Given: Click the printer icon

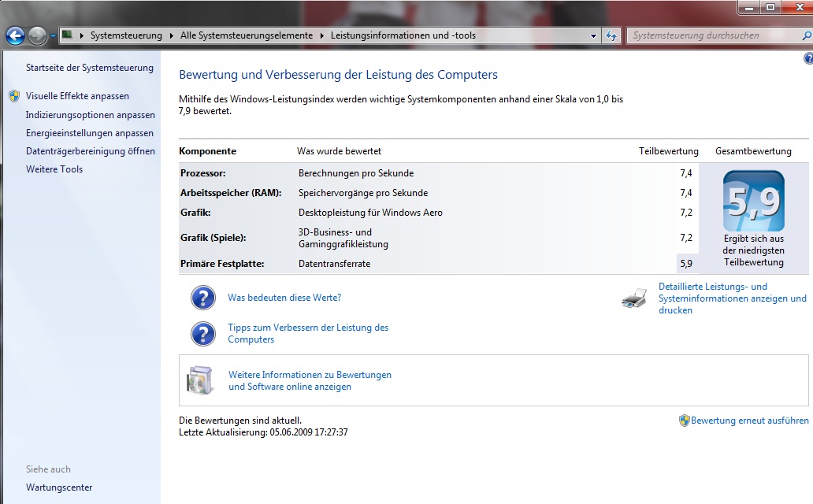Looking at the screenshot, I should point(634,298).
